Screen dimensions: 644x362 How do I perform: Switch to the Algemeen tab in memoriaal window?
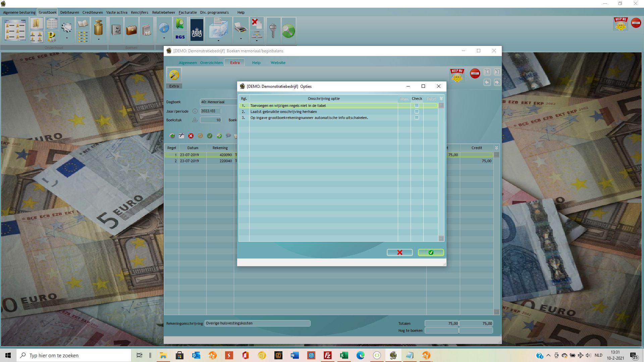[187, 63]
